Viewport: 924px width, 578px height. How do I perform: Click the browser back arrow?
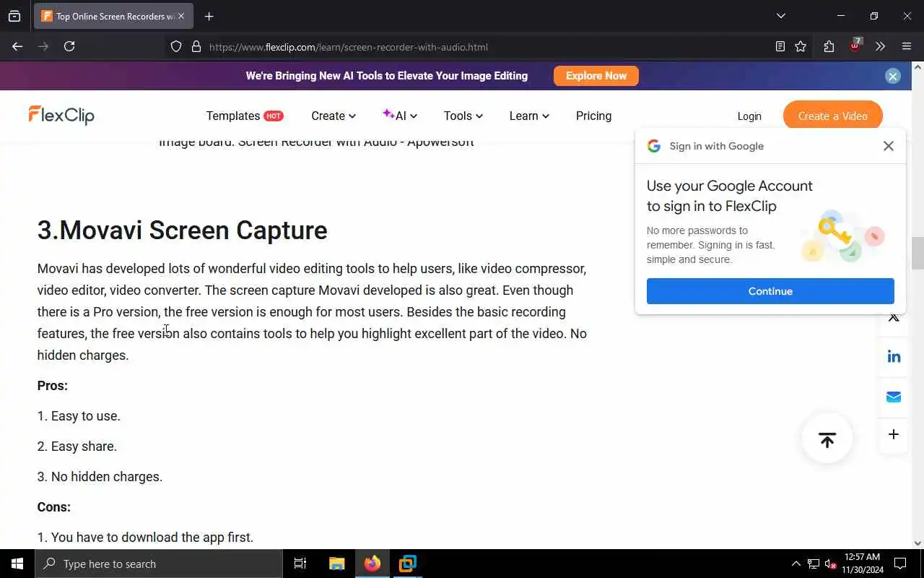(17, 46)
